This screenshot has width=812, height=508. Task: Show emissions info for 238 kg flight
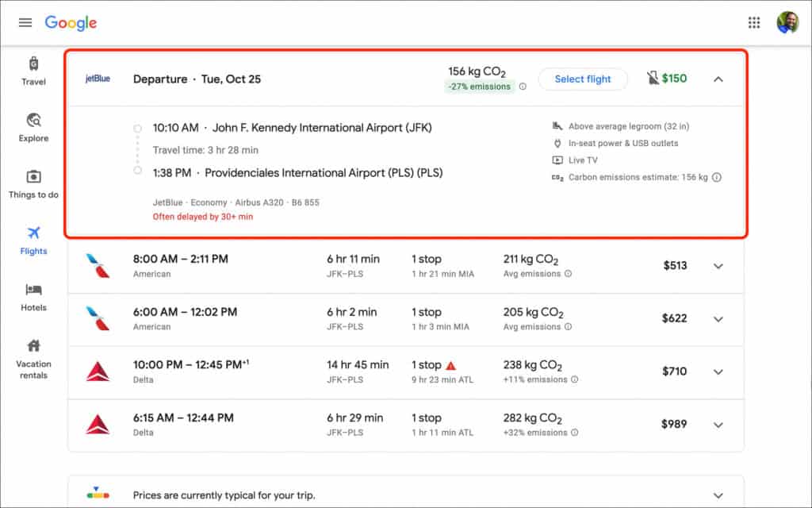pos(574,379)
